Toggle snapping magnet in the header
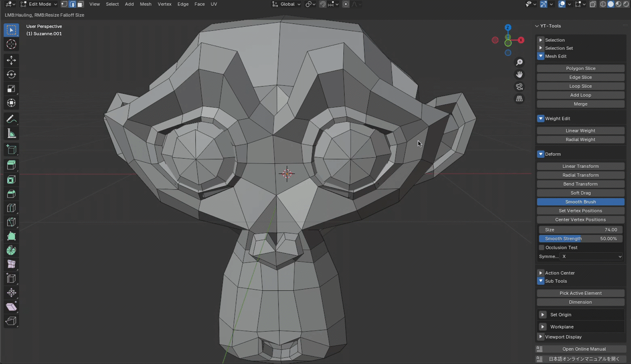Image resolution: width=631 pixels, height=364 pixels. 323,4
